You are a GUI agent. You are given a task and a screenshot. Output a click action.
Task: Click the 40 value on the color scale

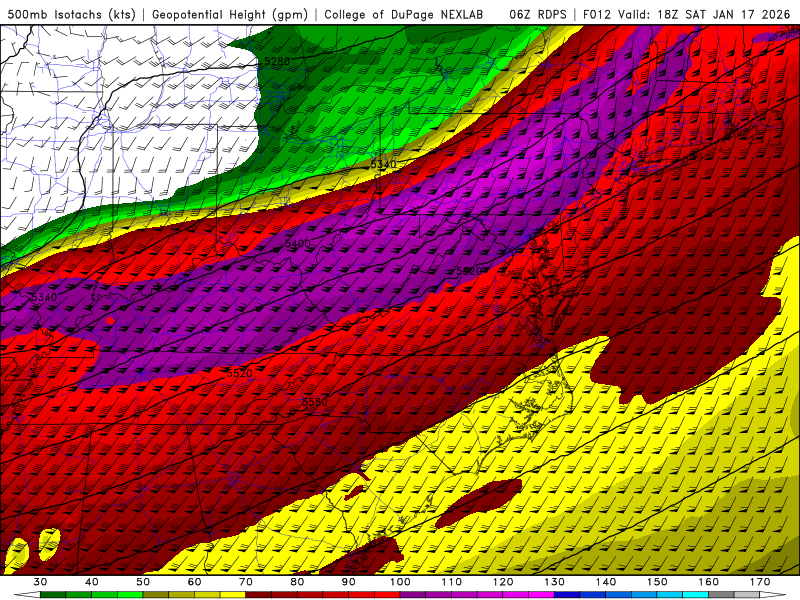pyautogui.click(x=92, y=582)
